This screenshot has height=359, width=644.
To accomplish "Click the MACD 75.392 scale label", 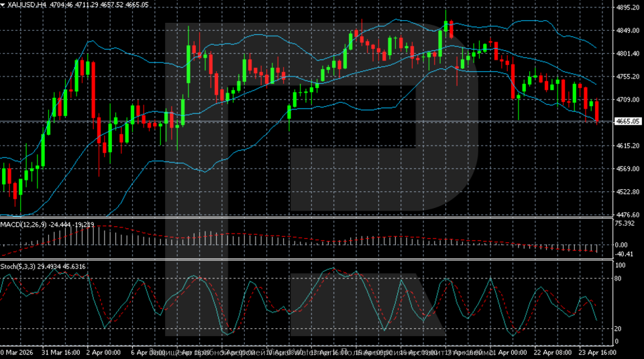I will [x=625, y=223].
